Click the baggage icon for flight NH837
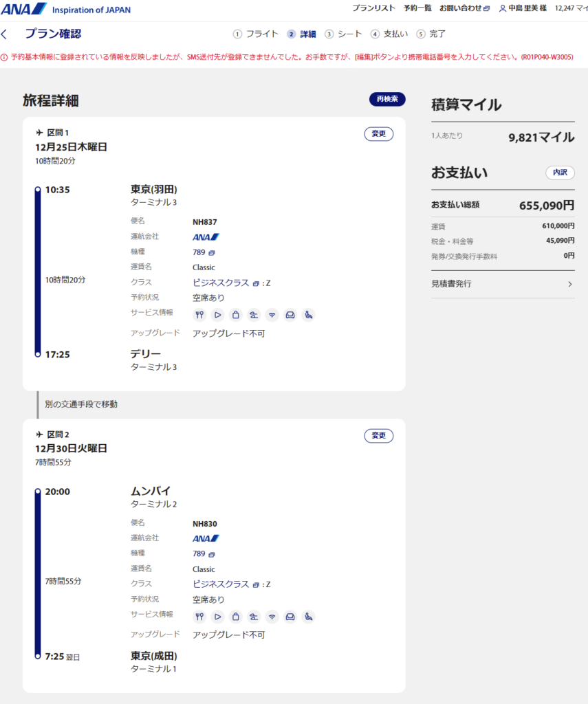This screenshot has height=704, width=588. click(236, 315)
